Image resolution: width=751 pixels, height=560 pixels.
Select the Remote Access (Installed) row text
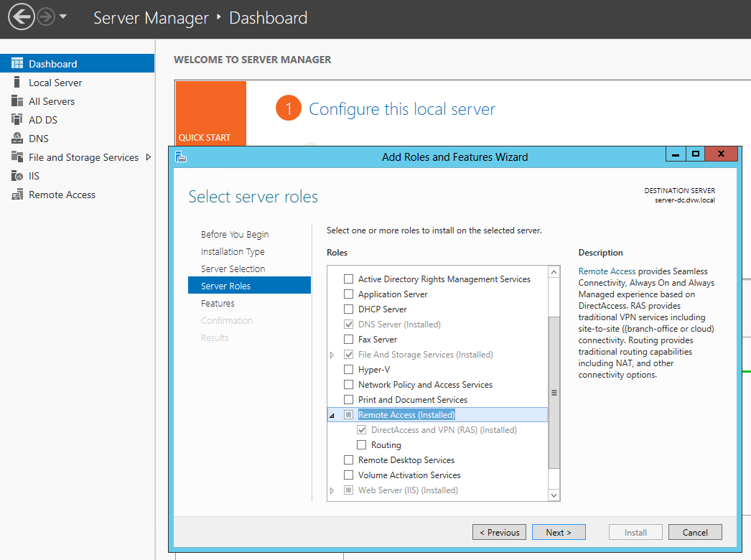click(406, 415)
